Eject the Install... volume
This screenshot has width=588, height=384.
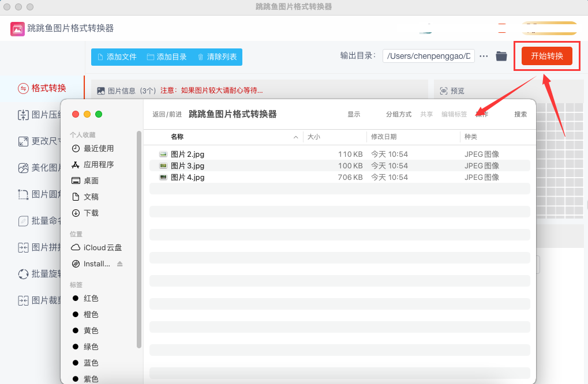[x=119, y=263]
